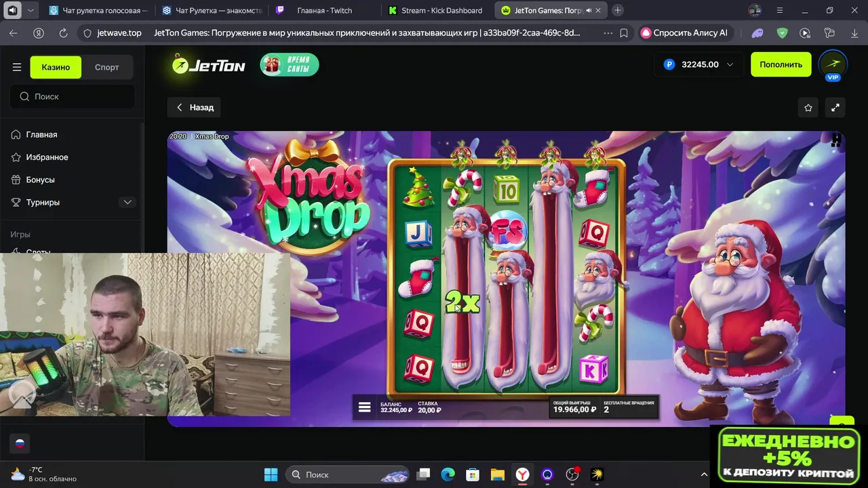868x488 pixels.
Task: Open the green shield extension icon
Action: tap(782, 33)
